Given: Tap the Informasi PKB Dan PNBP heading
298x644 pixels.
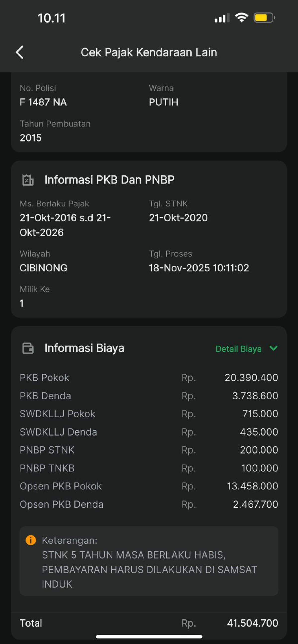Looking at the screenshot, I should click(x=109, y=180).
